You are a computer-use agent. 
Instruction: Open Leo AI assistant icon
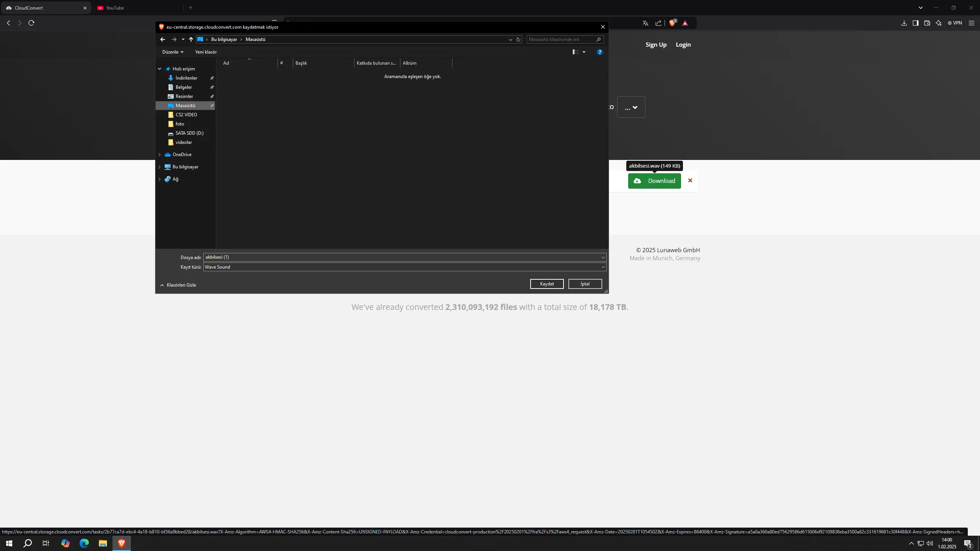pos(939,23)
